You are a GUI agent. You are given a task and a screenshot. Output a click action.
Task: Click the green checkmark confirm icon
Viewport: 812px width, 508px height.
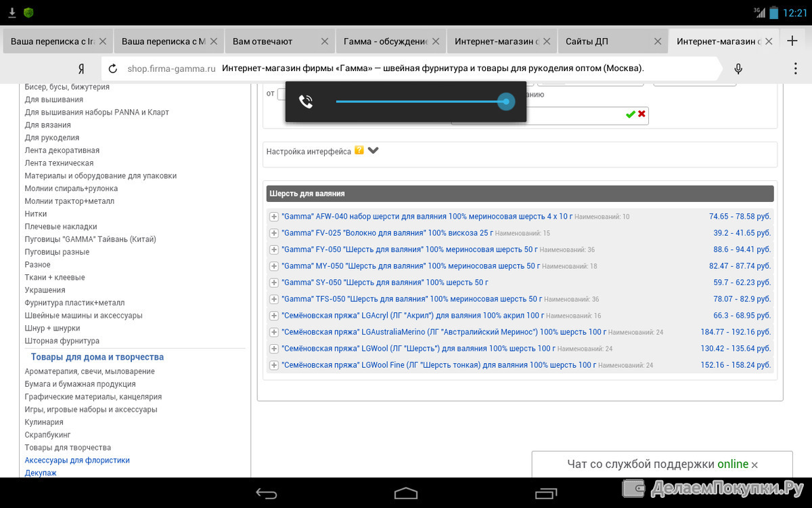click(630, 114)
